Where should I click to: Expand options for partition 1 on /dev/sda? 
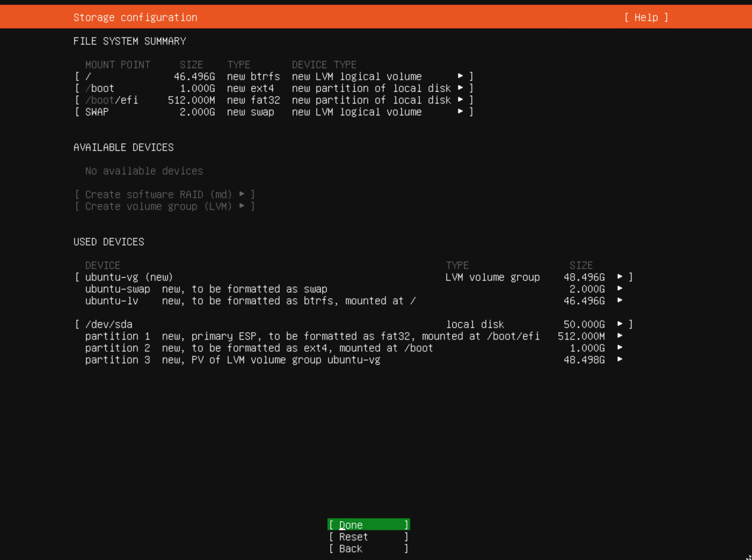click(619, 336)
